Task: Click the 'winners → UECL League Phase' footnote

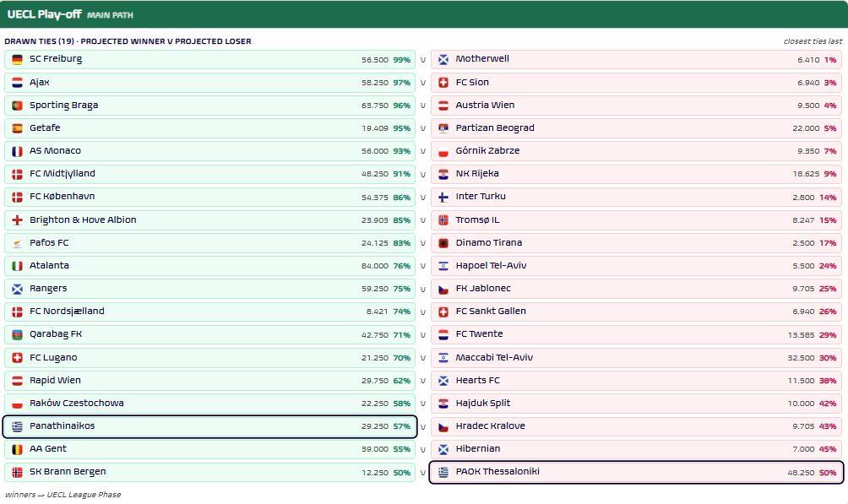Action: [63, 494]
